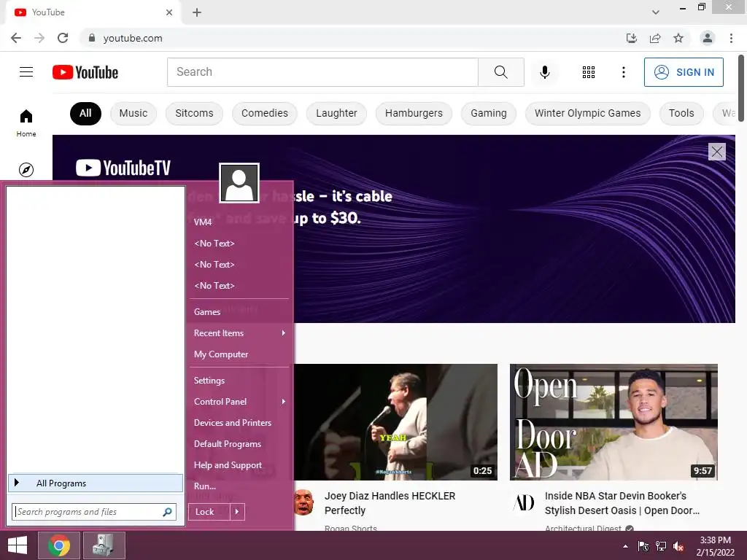The width and height of the screenshot is (747, 560).
Task: Open YouTube settings three-dot menu
Action: tap(623, 72)
